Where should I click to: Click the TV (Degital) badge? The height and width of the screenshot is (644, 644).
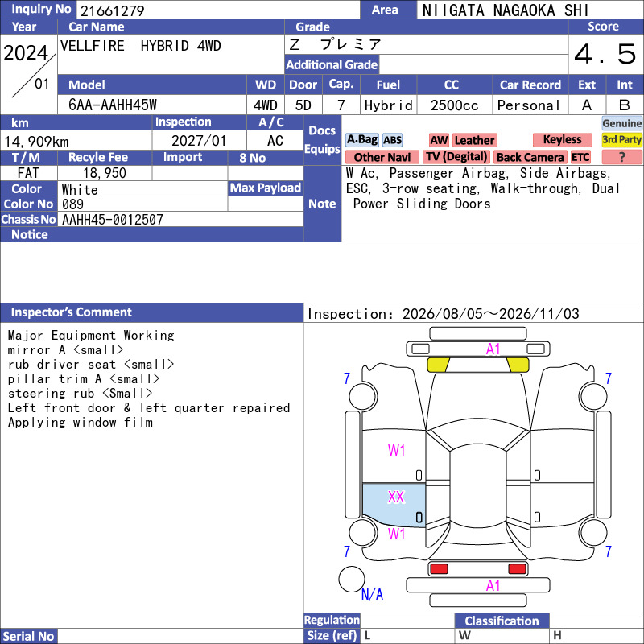[x=456, y=157]
